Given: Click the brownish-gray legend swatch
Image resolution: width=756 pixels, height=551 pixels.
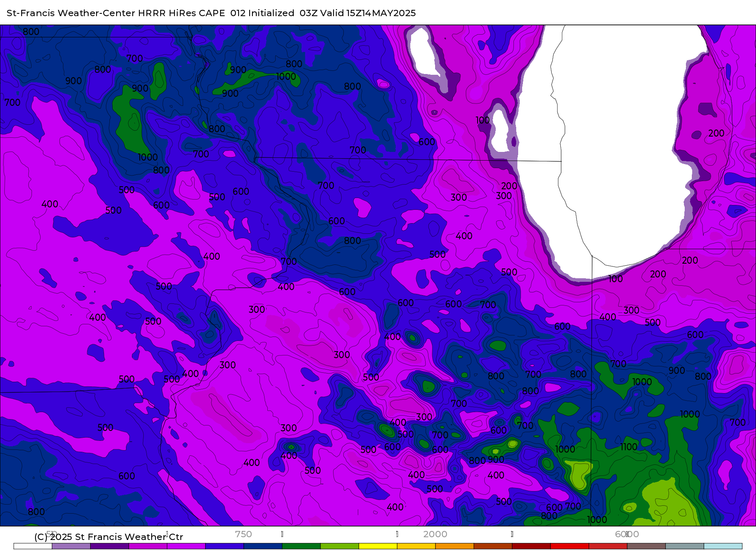Looking at the screenshot, I should point(647,546).
